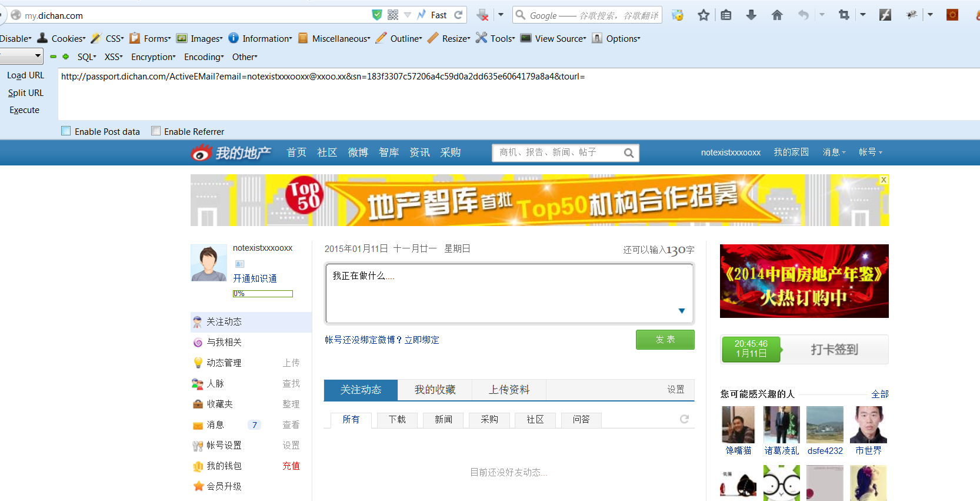Open the Information dropdown menu
Image resolution: width=980 pixels, height=501 pixels.
click(261, 38)
